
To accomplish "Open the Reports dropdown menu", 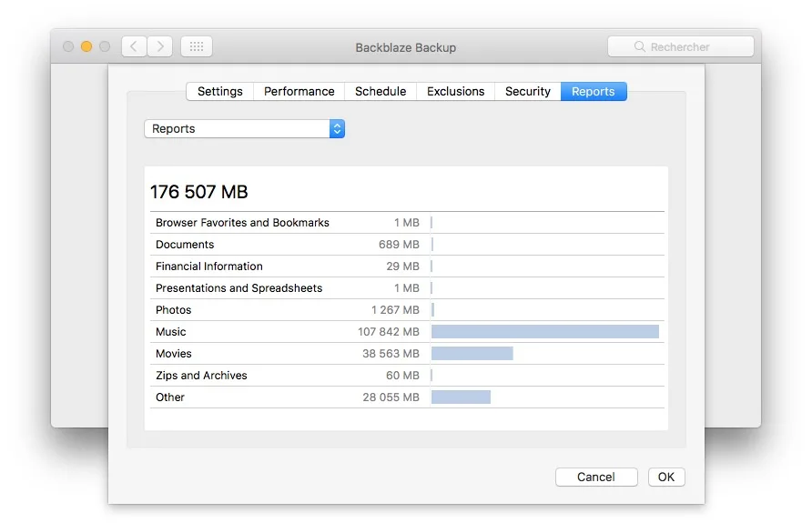I will (245, 129).
